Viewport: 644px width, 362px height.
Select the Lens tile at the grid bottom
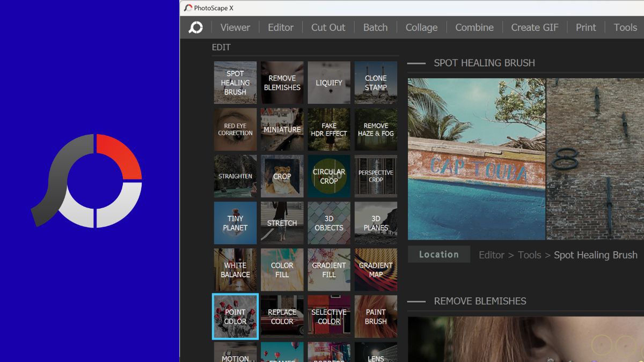coord(376,352)
